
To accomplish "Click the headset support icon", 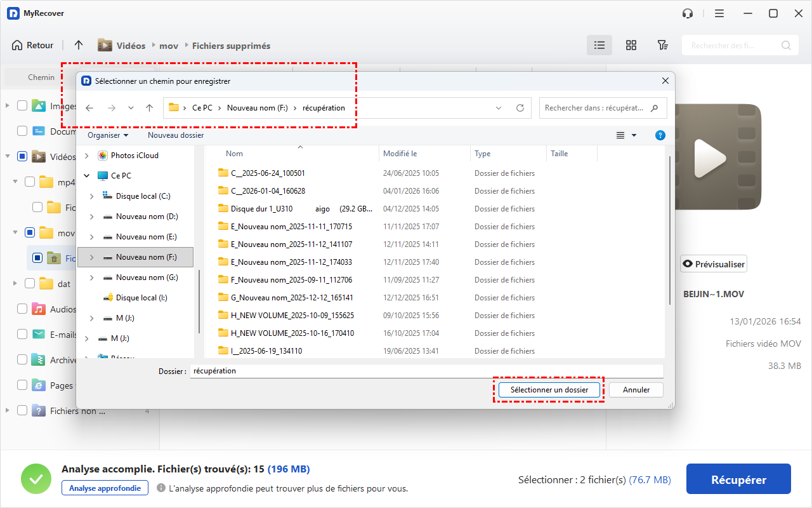I will pyautogui.click(x=687, y=13).
